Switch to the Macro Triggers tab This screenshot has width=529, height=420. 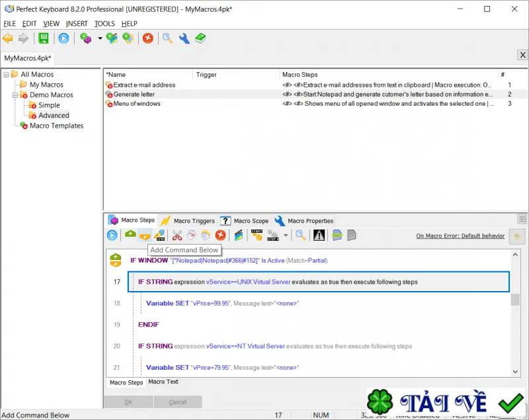pos(189,221)
